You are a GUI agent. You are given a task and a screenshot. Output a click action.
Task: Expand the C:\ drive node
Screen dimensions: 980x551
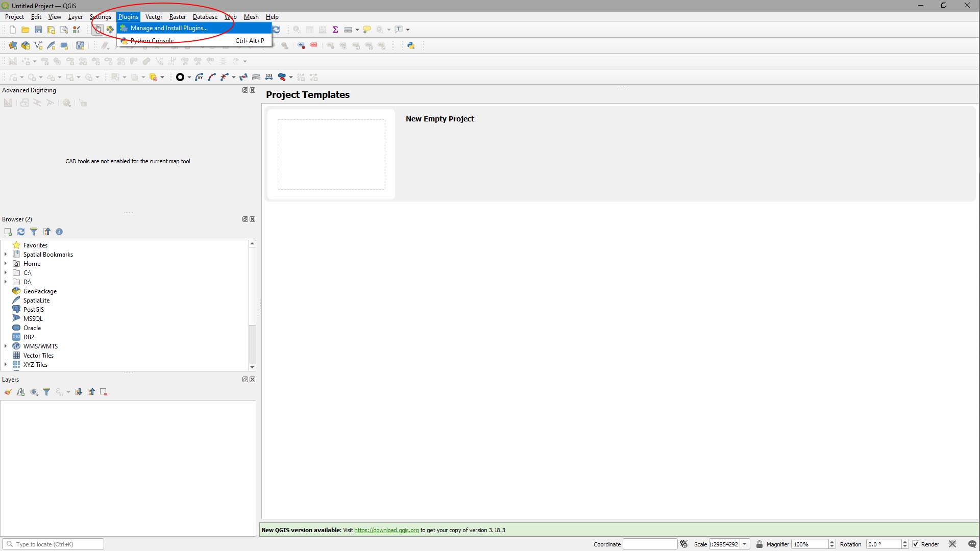(x=6, y=272)
